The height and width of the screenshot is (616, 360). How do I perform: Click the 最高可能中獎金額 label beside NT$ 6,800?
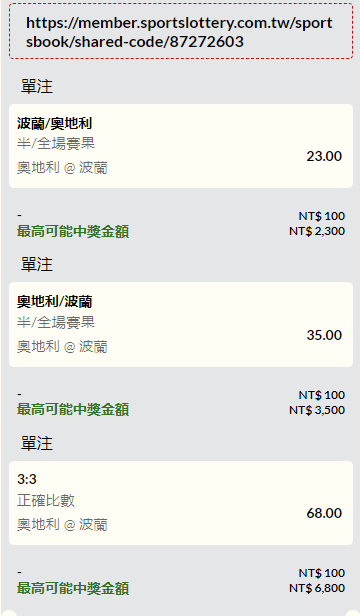[73, 588]
